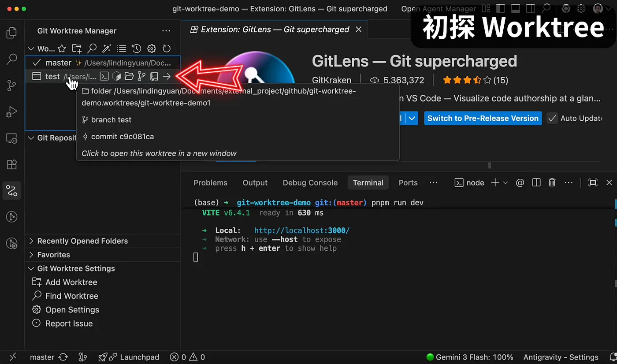Expand the Recently Opened Folders section
Image resolution: width=617 pixels, height=364 pixels.
pos(31,241)
